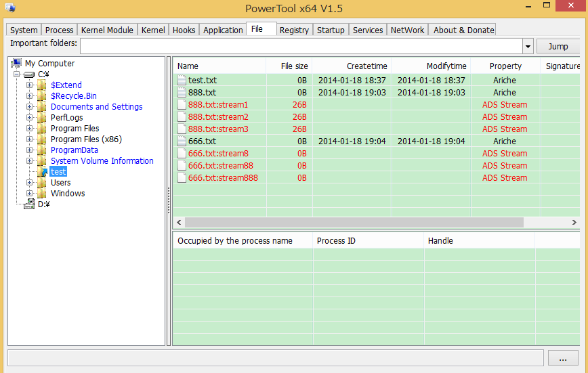Click the right arrow of file list scrollbar
Viewport: 588px width, 373px height.
coord(574,222)
